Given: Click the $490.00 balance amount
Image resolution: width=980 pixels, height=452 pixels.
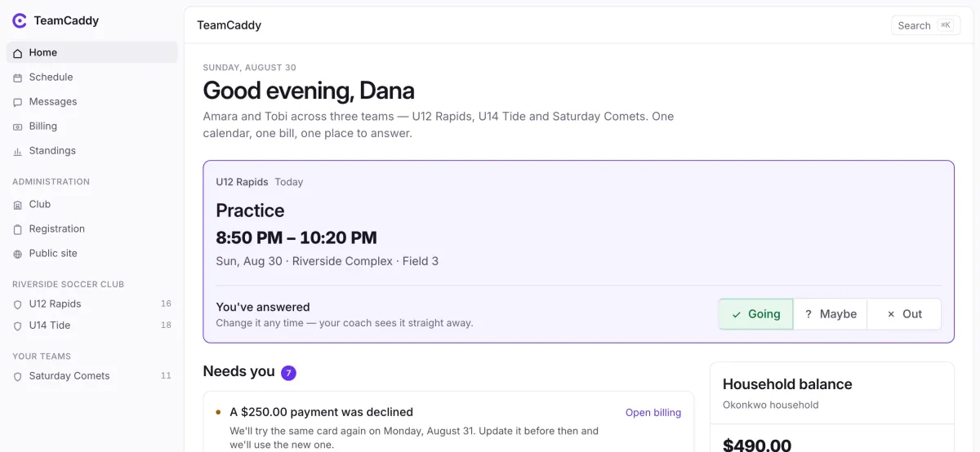Looking at the screenshot, I should [x=757, y=445].
